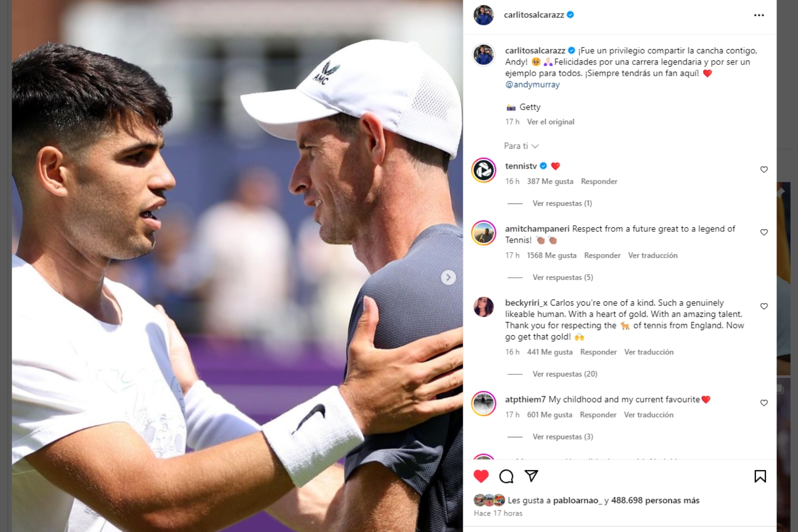Like atpthiem7 comment heart

coord(764,403)
